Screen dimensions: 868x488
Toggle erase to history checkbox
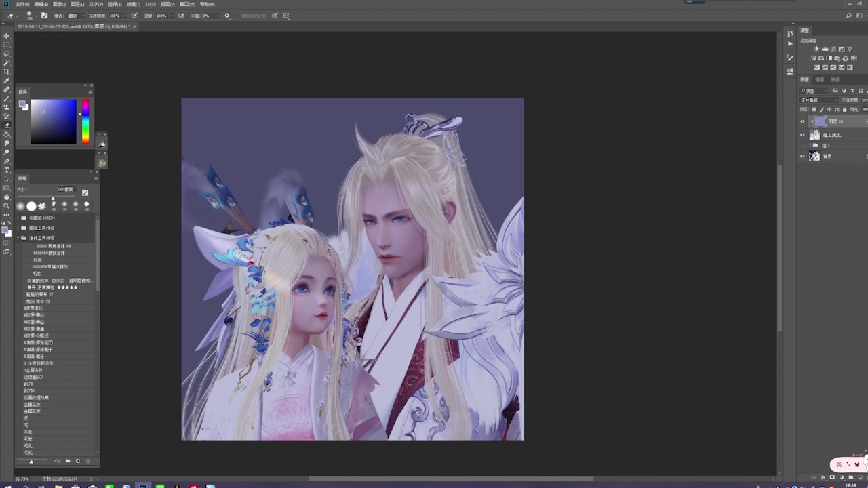tap(237, 16)
